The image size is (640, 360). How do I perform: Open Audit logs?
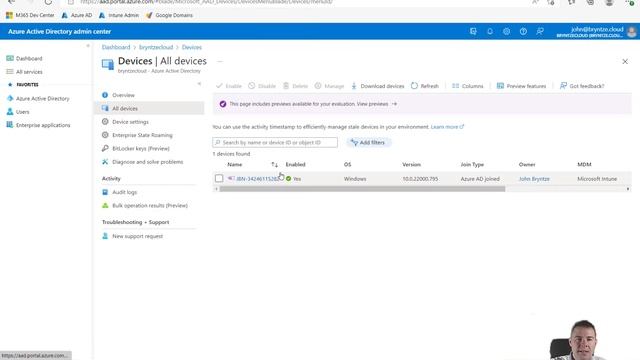pyautogui.click(x=124, y=192)
